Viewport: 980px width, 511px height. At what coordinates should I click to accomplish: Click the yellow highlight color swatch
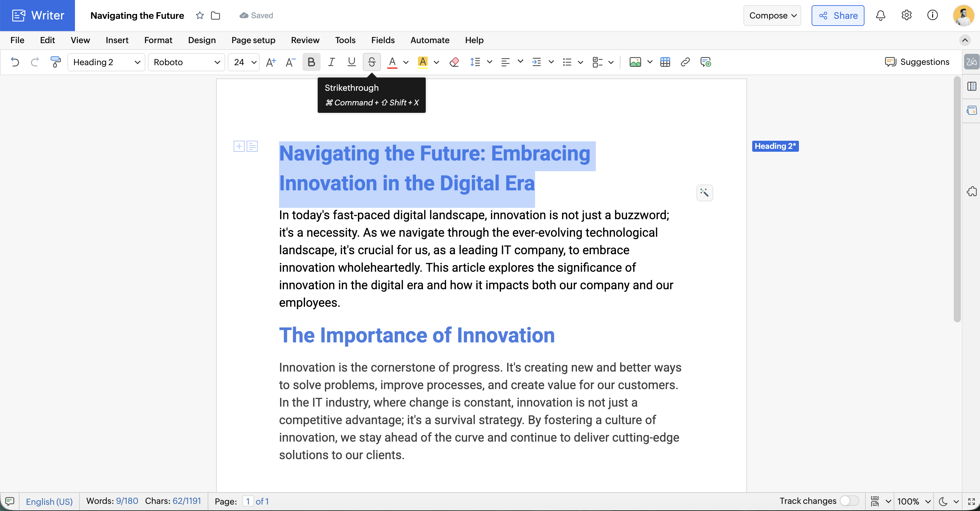click(423, 62)
